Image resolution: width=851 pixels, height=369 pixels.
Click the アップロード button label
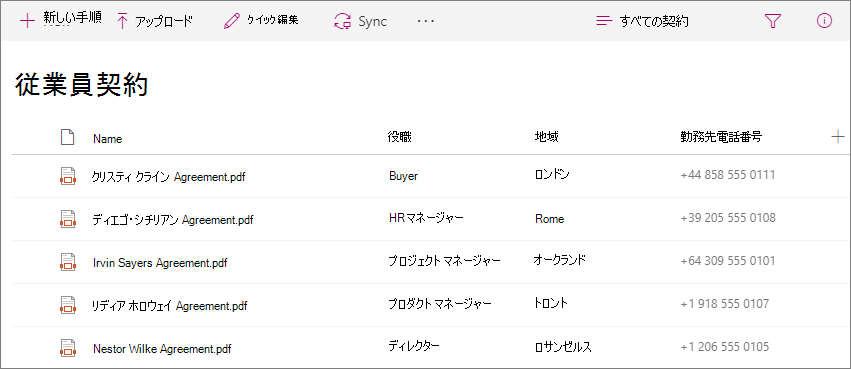click(163, 22)
